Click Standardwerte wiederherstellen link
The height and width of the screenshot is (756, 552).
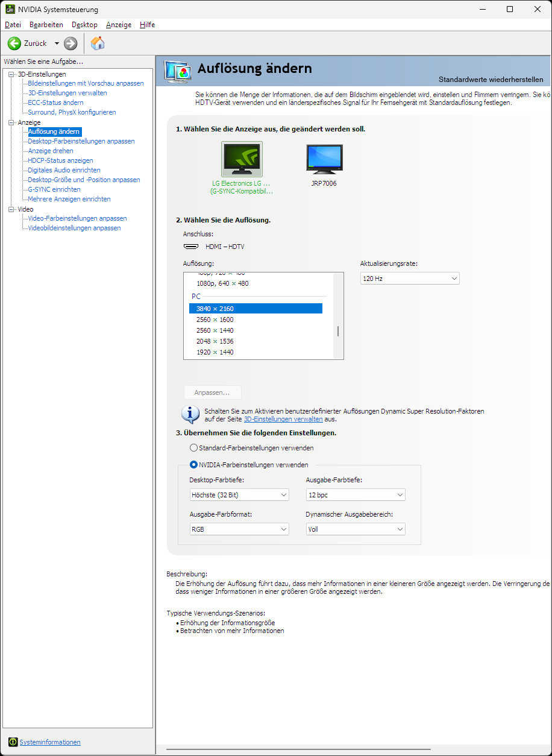coord(491,80)
